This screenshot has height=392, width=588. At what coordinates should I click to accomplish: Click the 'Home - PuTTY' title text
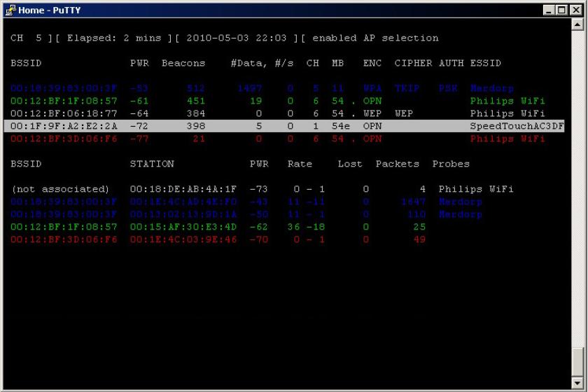click(x=50, y=10)
